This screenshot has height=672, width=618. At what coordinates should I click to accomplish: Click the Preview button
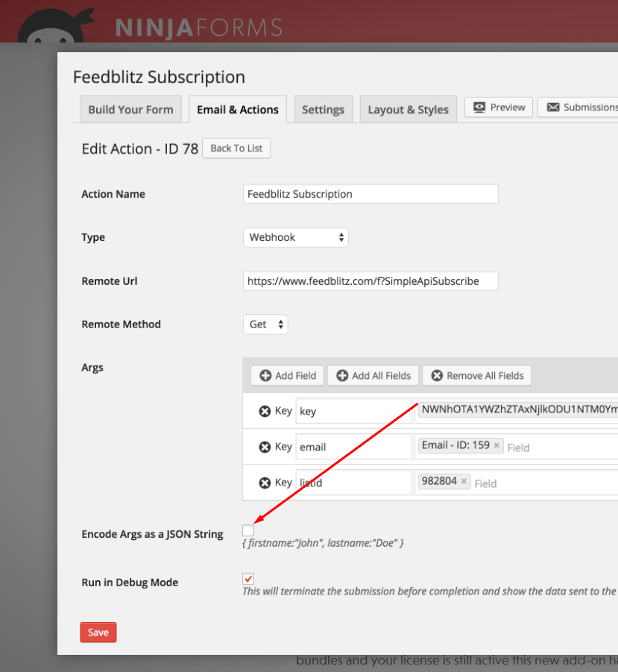point(499,107)
